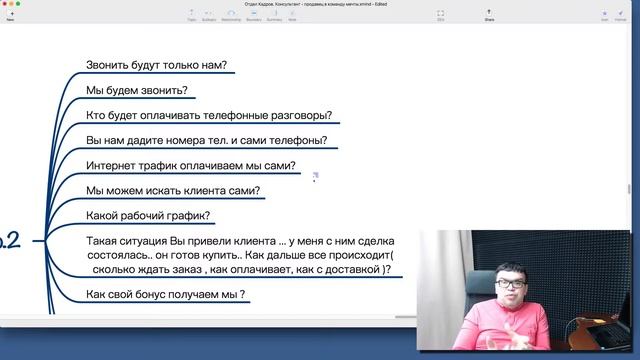This screenshot has height=360, width=640.
Task: Open the Icon panel
Action: pos(604,15)
